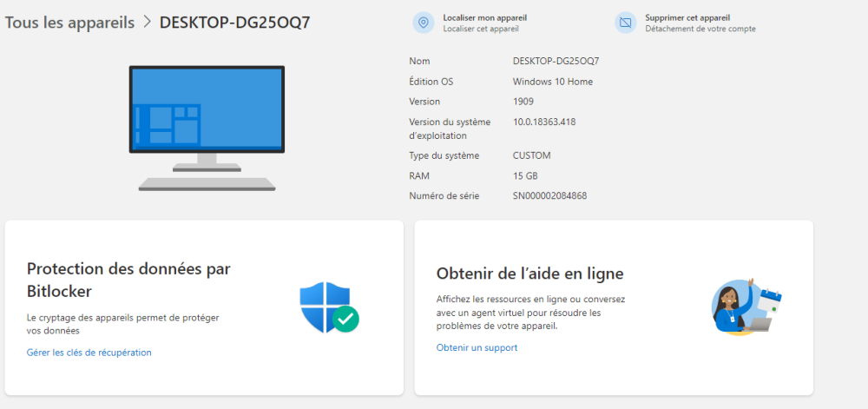This screenshot has width=868, height=409.
Task: Click the RAM value 15 GB
Action: coord(525,176)
